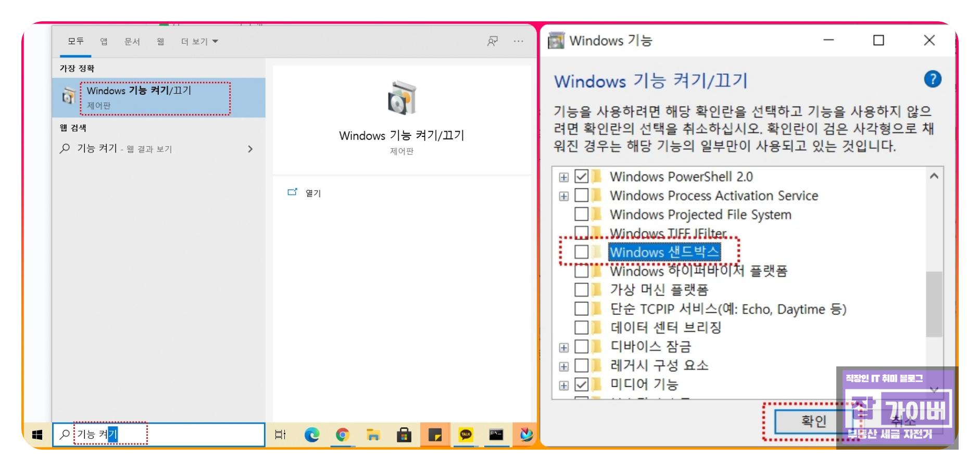Viewport: 980px width, 471px height.
Task: Check the Windows 하이퍼바이저 플랫폼 checkbox
Action: [x=581, y=271]
